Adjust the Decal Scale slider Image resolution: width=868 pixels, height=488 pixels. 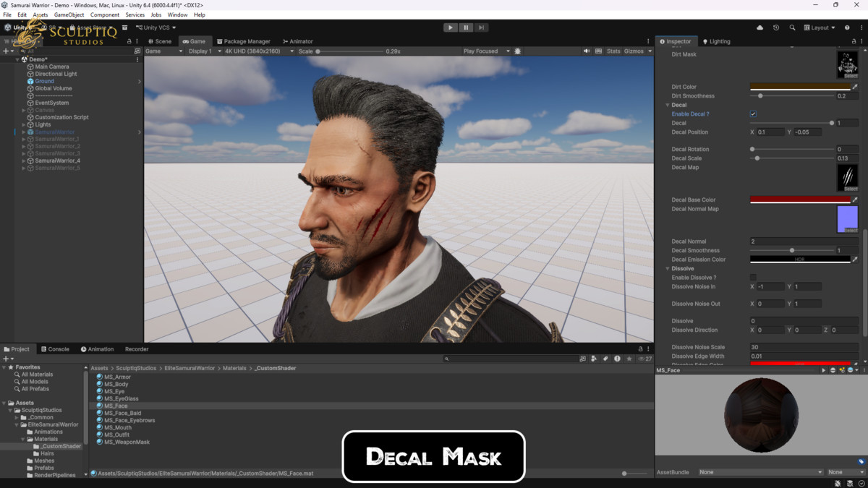click(793, 158)
